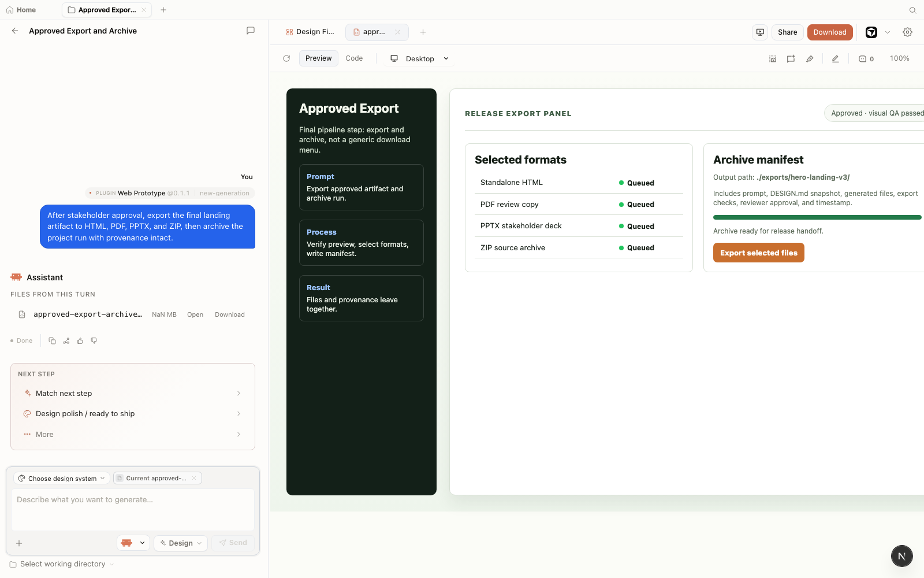Open the approved-export-archive file via Open

coord(195,314)
